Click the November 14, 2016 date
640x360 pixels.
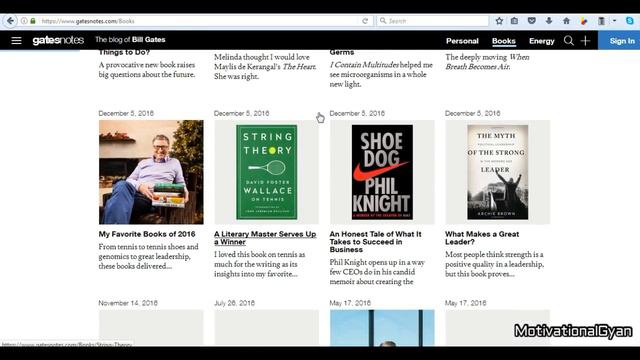click(128, 303)
